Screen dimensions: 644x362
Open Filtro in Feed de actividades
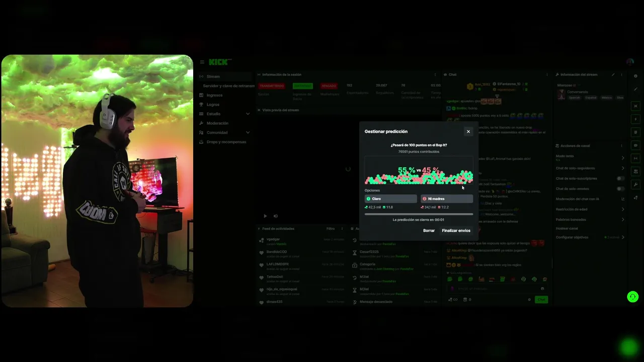click(x=330, y=229)
